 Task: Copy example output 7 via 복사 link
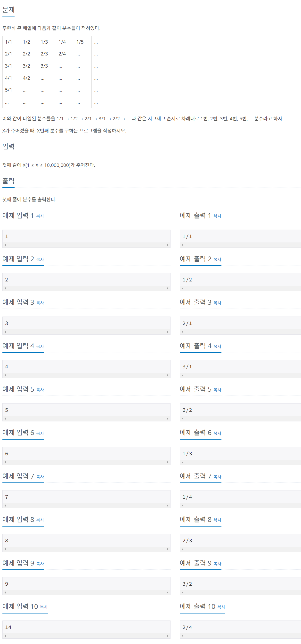(217, 476)
